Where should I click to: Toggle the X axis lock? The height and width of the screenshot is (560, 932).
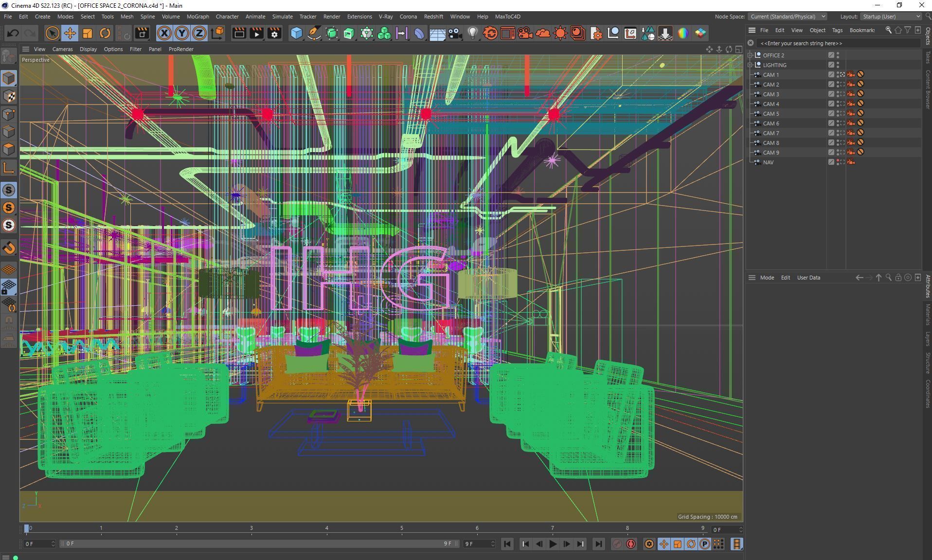(x=164, y=33)
